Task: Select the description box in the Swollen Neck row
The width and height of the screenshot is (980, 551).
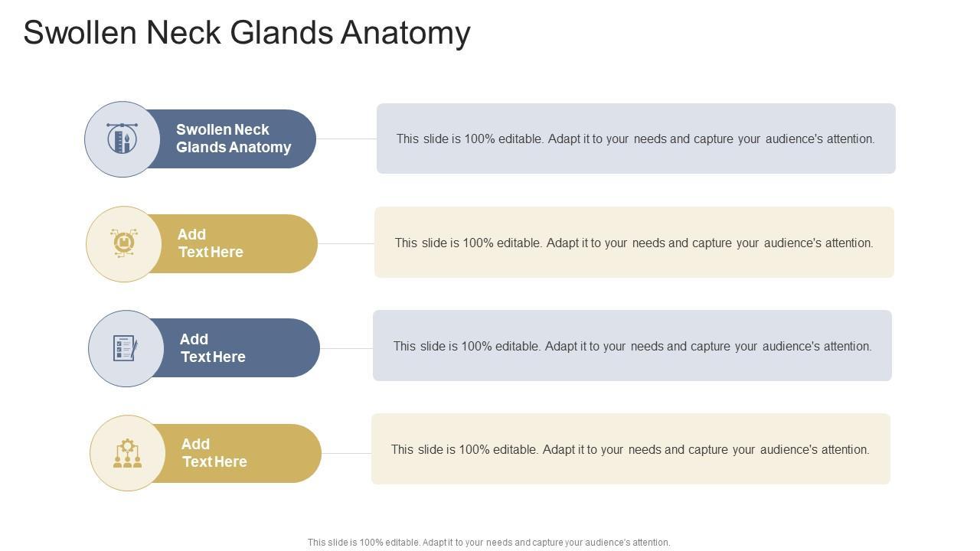Action: (635, 139)
